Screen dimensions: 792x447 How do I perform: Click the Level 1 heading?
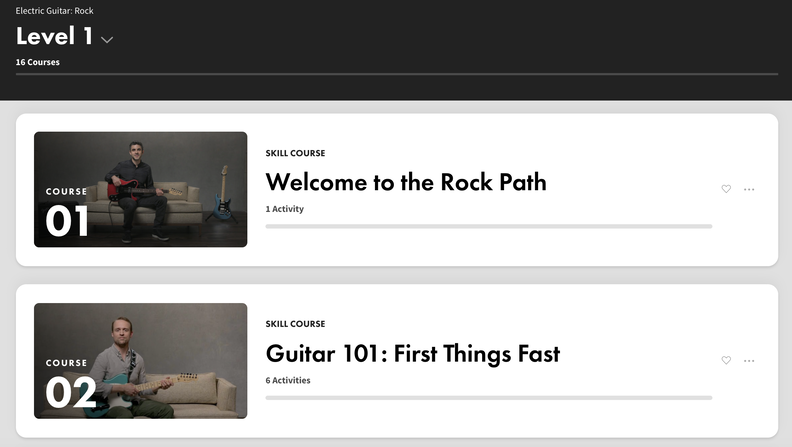point(55,37)
